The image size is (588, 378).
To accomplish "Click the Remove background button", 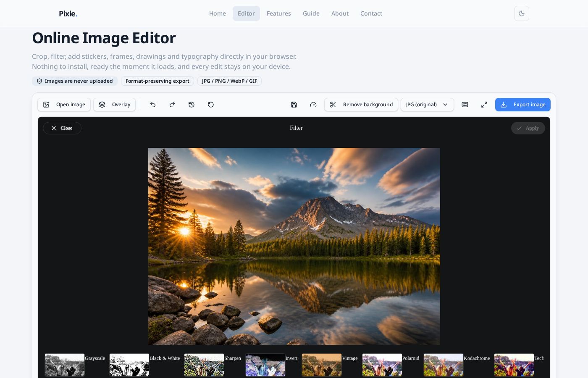I will 361,105.
